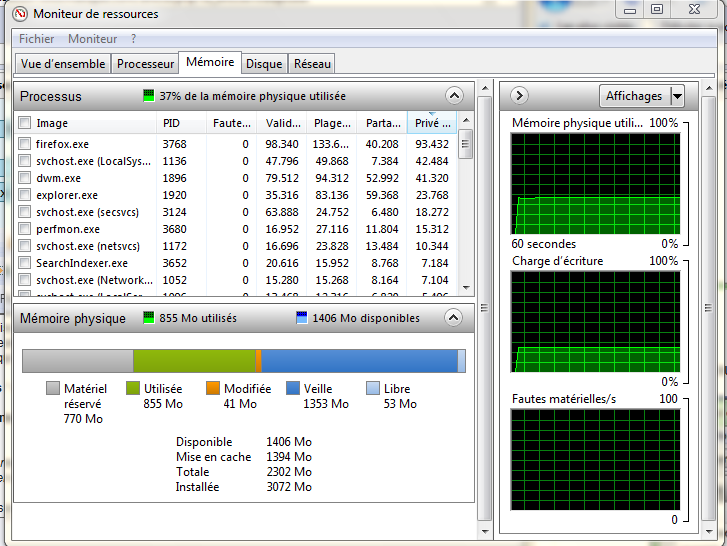The width and height of the screenshot is (727, 546).
Task: Click the main pane scroll down arrow
Action: click(x=485, y=532)
